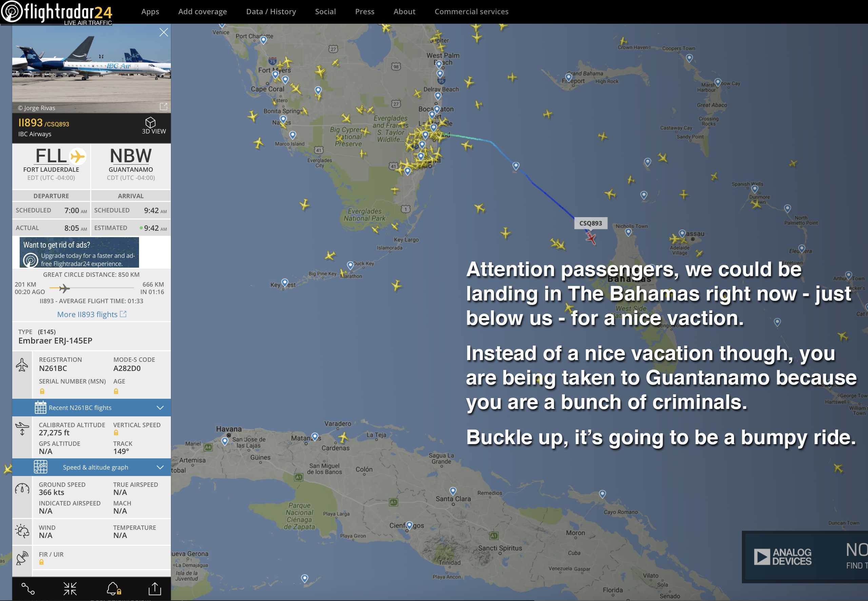Screen dimensions: 868x601
Task: Click the lock icon under FIR / UIR
Action: pyautogui.click(x=41, y=562)
